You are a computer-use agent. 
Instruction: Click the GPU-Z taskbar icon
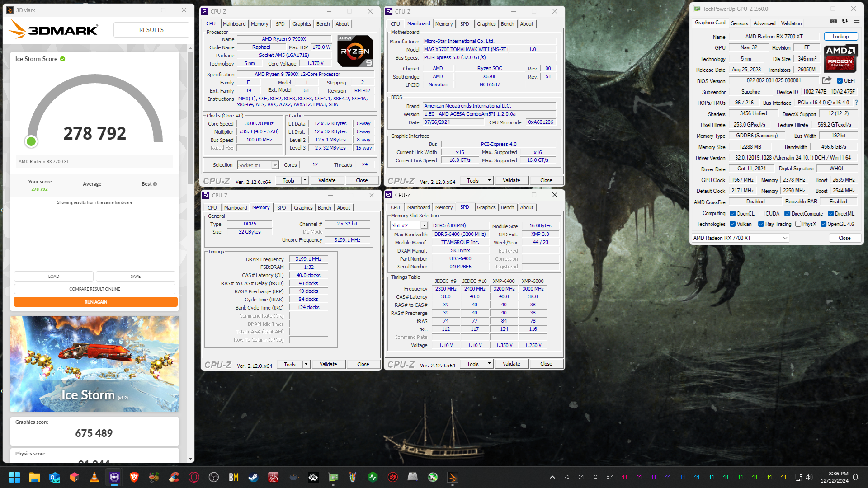tap(333, 477)
